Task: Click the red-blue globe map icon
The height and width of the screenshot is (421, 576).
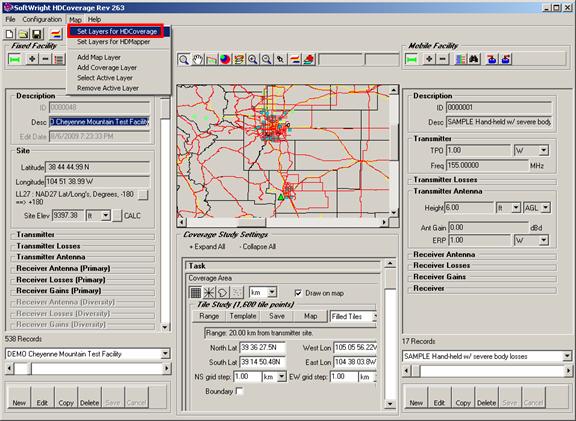Action: click(x=225, y=59)
